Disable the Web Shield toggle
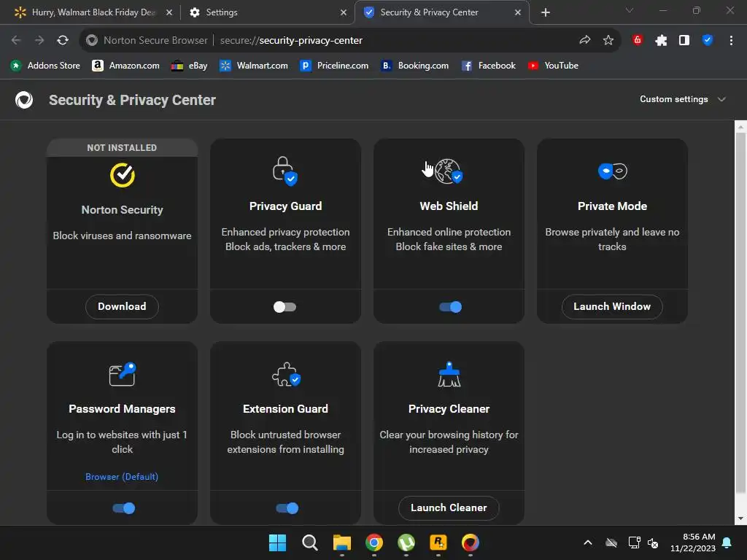Viewport: 747px width, 560px height. pyautogui.click(x=450, y=307)
